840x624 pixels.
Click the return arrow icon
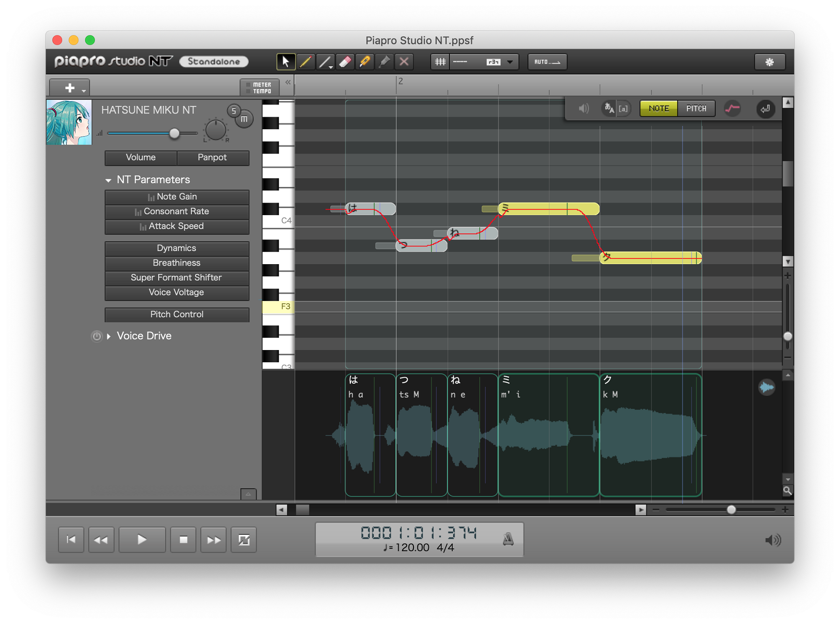(765, 109)
